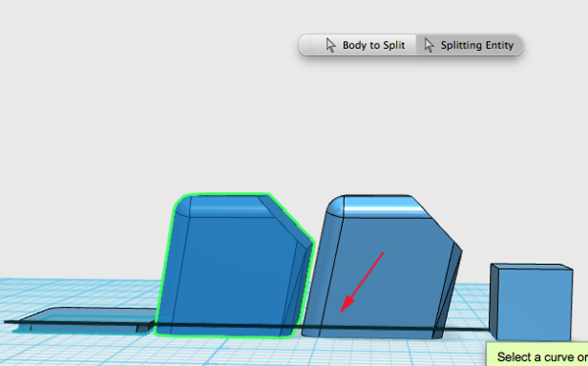Select the top face of the small cube
Viewport: 588px width, 366px height.
(532, 266)
